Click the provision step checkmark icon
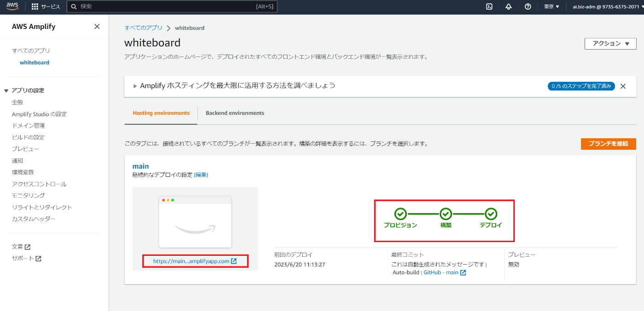This screenshot has width=644, height=311. click(401, 214)
